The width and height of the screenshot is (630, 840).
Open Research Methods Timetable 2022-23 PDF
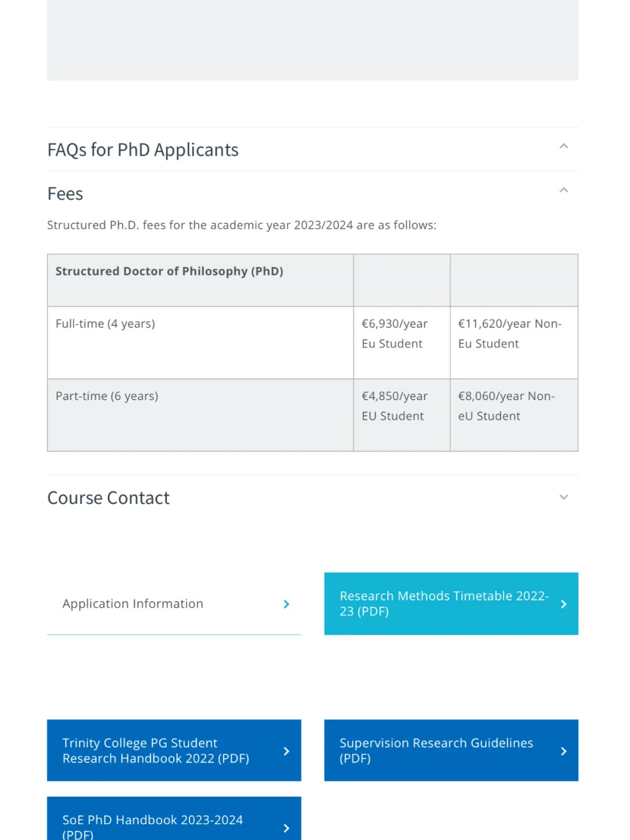(451, 604)
